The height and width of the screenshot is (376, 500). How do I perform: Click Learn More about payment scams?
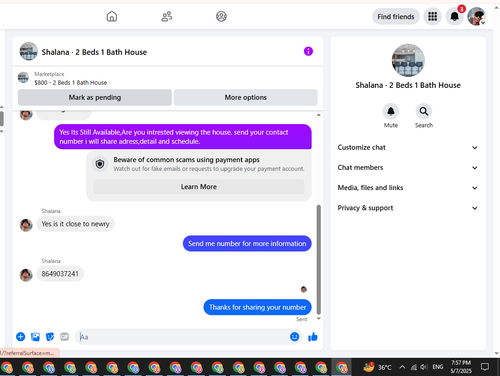[199, 187]
